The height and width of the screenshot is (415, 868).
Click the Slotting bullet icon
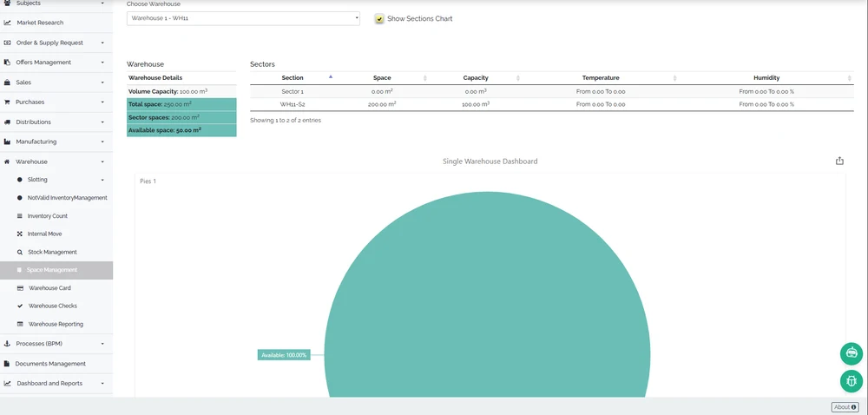pyautogui.click(x=20, y=180)
